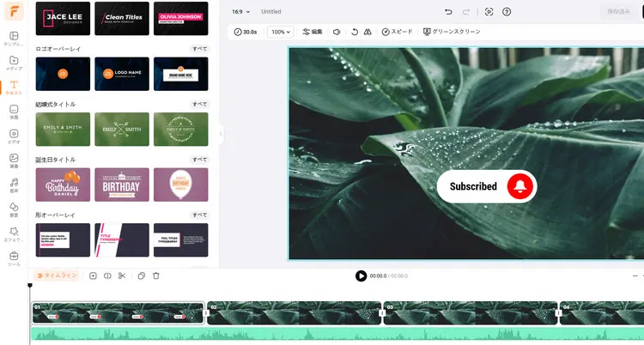The height and width of the screenshot is (345, 644).
Task: Select timeline clip 01
Action: 118,313
